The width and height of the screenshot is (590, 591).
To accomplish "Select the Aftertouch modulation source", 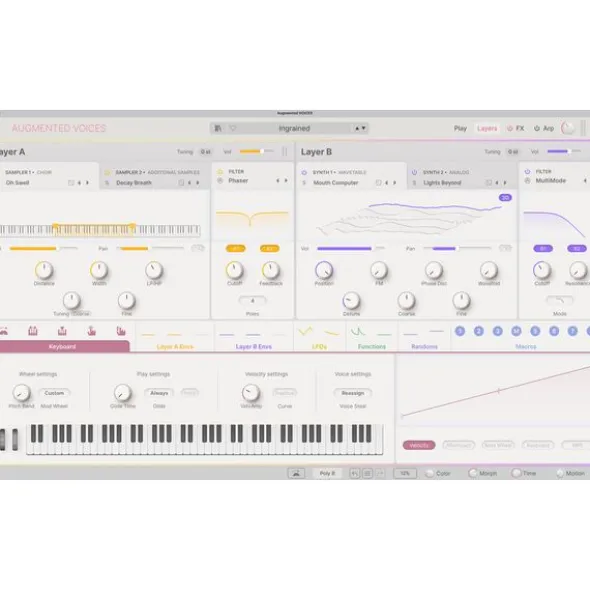I will (x=458, y=446).
